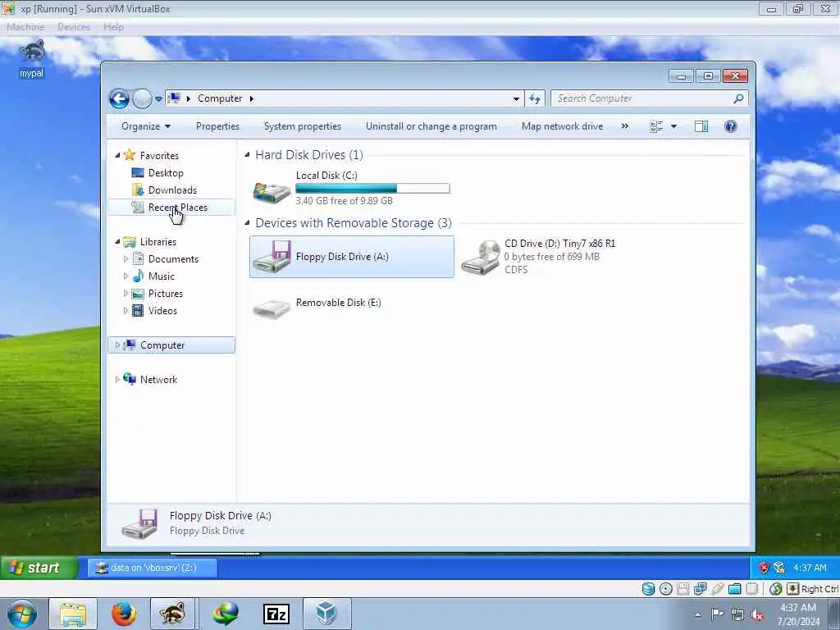Select the Documents library
The height and width of the screenshot is (630, 840).
tap(173, 259)
